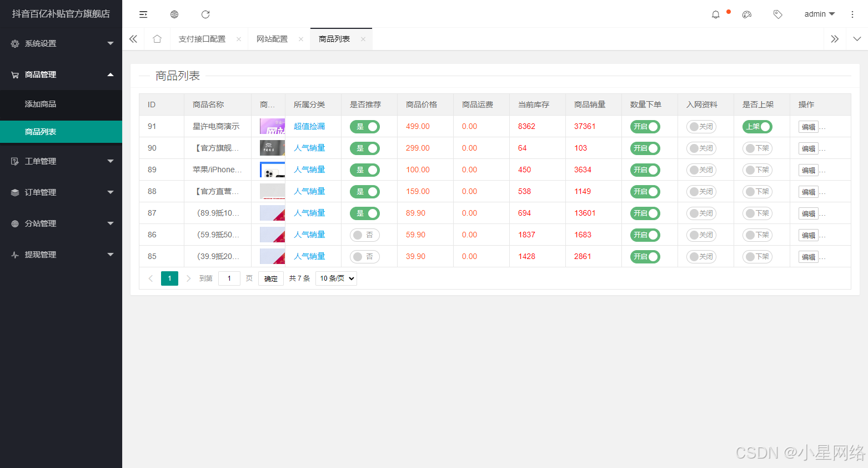This screenshot has height=468, width=868.
Task: Open the notification bell
Action: click(716, 14)
